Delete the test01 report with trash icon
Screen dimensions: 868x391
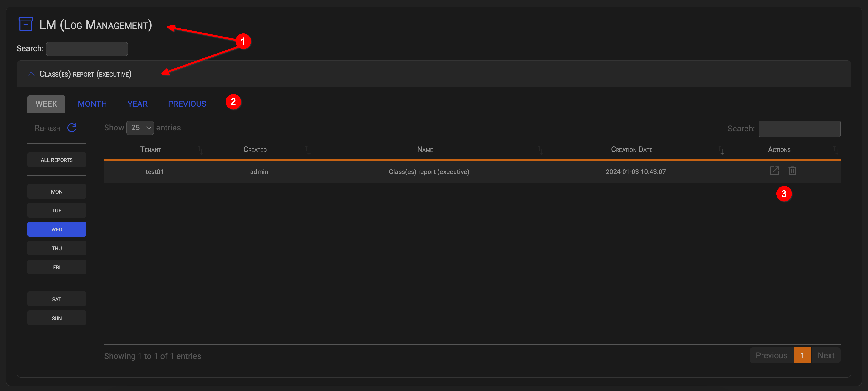click(792, 171)
